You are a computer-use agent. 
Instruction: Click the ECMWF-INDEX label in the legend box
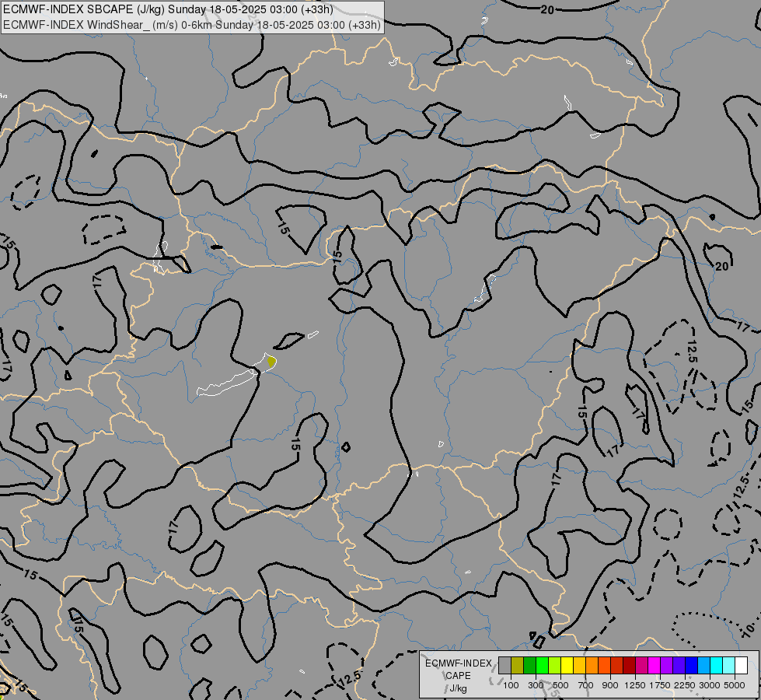[x=459, y=663]
